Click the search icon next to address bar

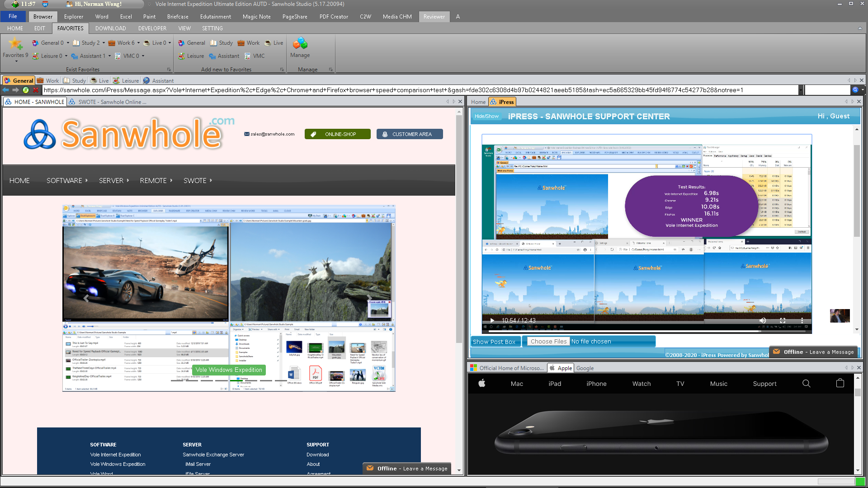(855, 90)
